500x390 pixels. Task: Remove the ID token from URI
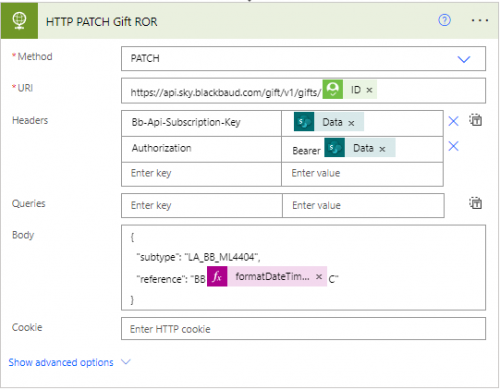pos(369,90)
